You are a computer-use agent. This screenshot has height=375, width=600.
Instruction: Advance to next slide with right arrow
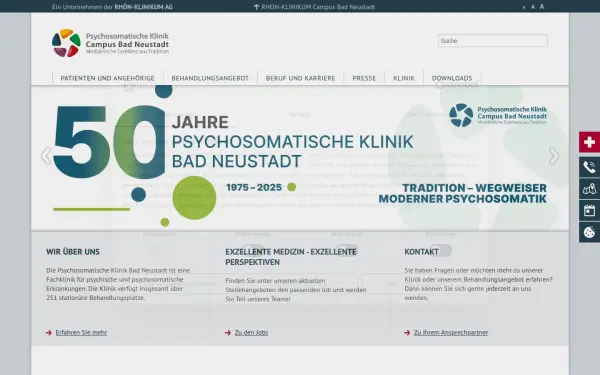tap(554, 156)
